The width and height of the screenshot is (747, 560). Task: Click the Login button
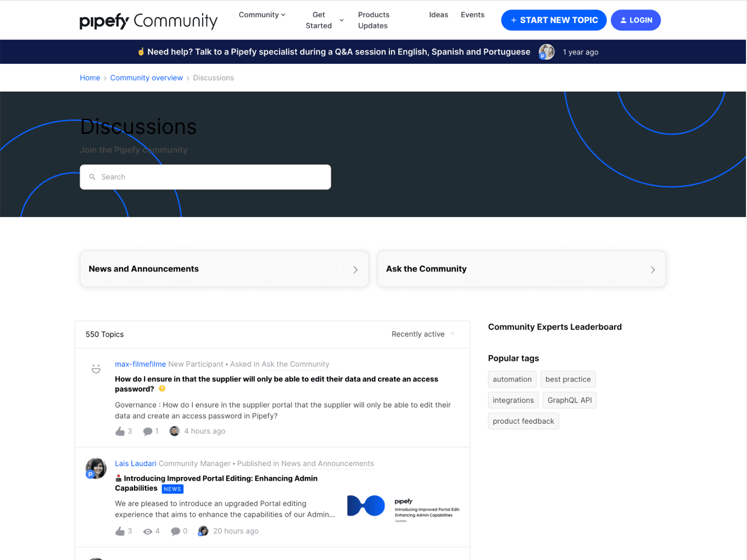pos(635,20)
